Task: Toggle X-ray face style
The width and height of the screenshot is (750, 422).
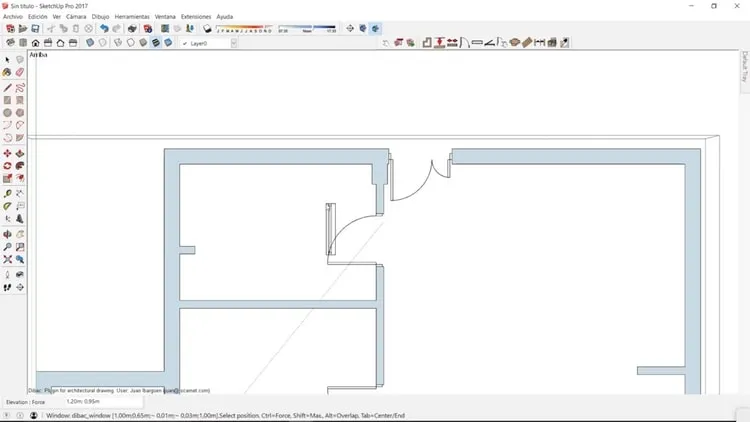Action: coord(90,43)
